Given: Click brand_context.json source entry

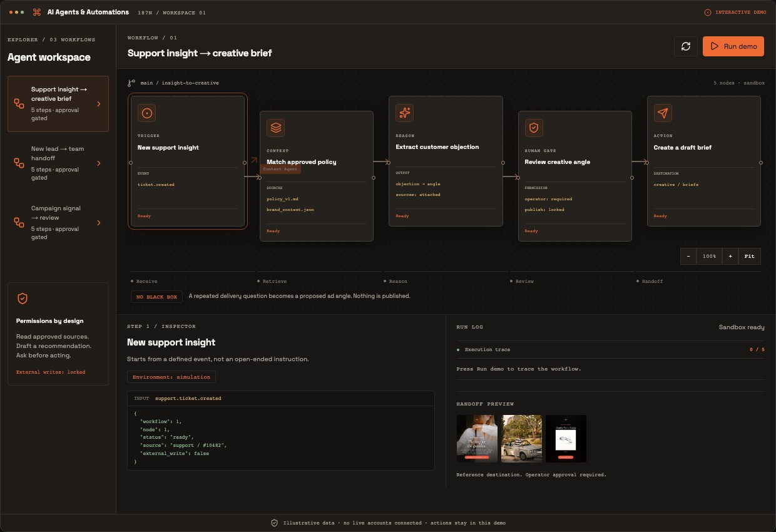Looking at the screenshot, I should click(x=290, y=210).
